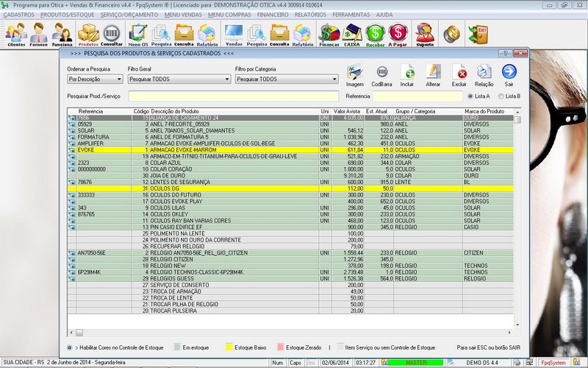Open the FINANCEIRO menu
This screenshot has width=588, height=368.
pyautogui.click(x=272, y=15)
